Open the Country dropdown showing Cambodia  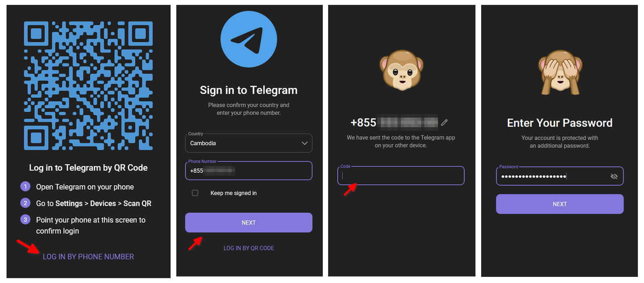tap(249, 143)
